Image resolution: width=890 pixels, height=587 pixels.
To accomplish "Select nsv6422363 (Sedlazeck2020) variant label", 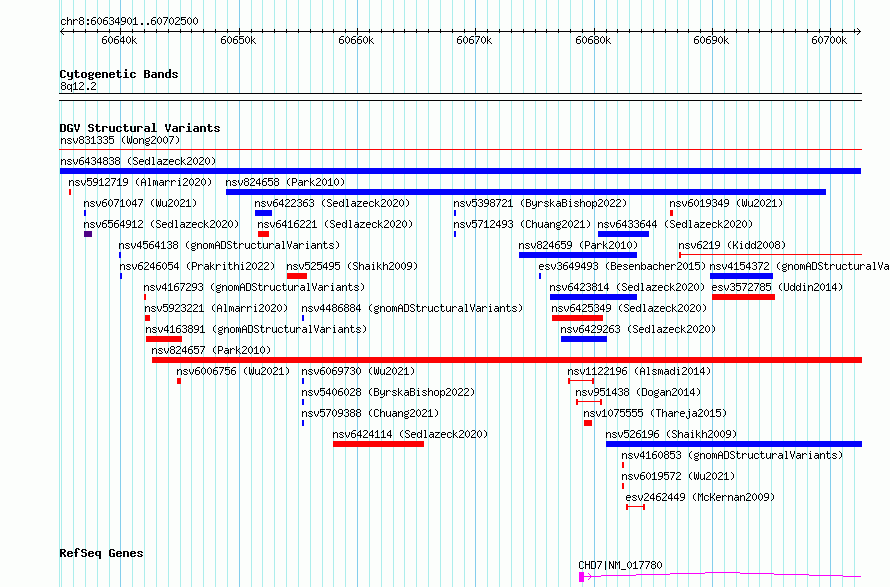I will (x=332, y=203).
